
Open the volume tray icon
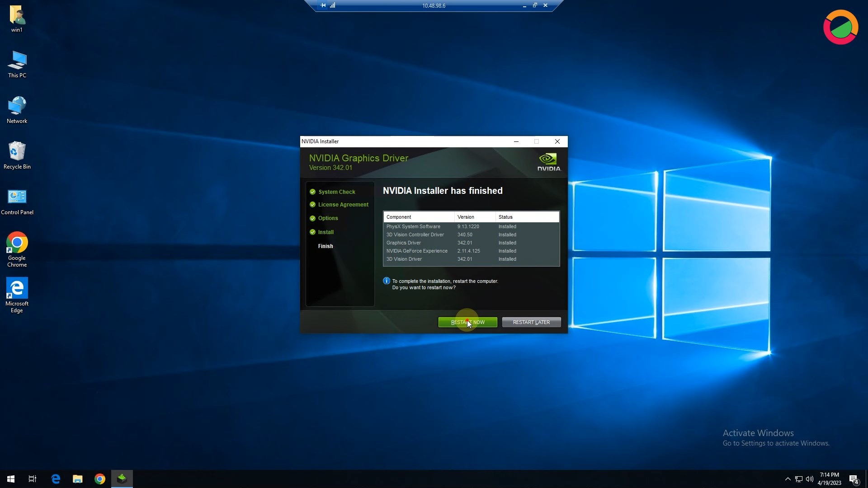810,479
